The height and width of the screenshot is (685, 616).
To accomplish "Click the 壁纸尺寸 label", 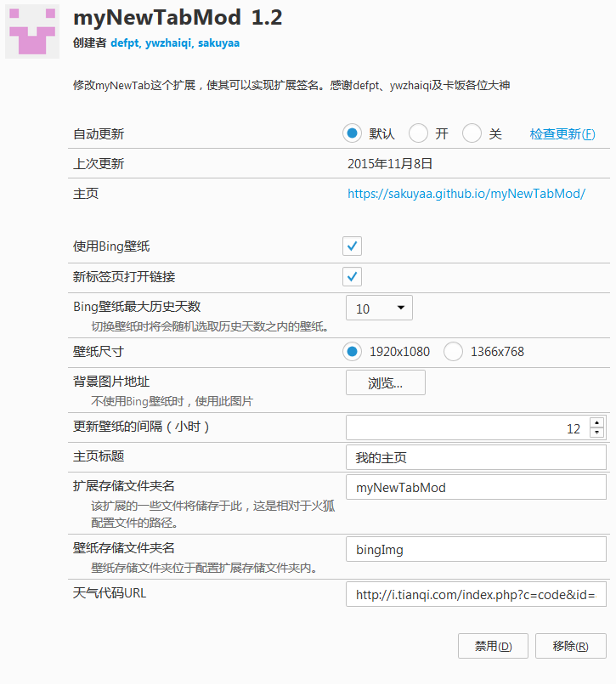I will pos(99,352).
